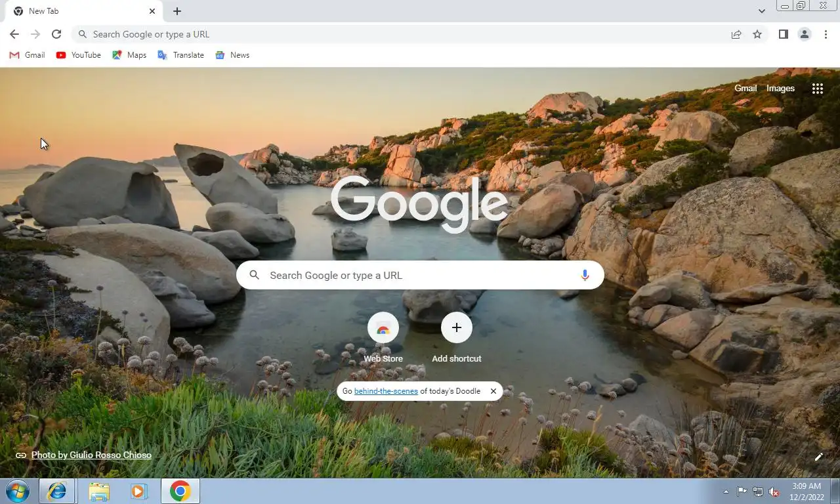Bookmark this tab with star icon
Screen dimensions: 840x504
[757, 34]
